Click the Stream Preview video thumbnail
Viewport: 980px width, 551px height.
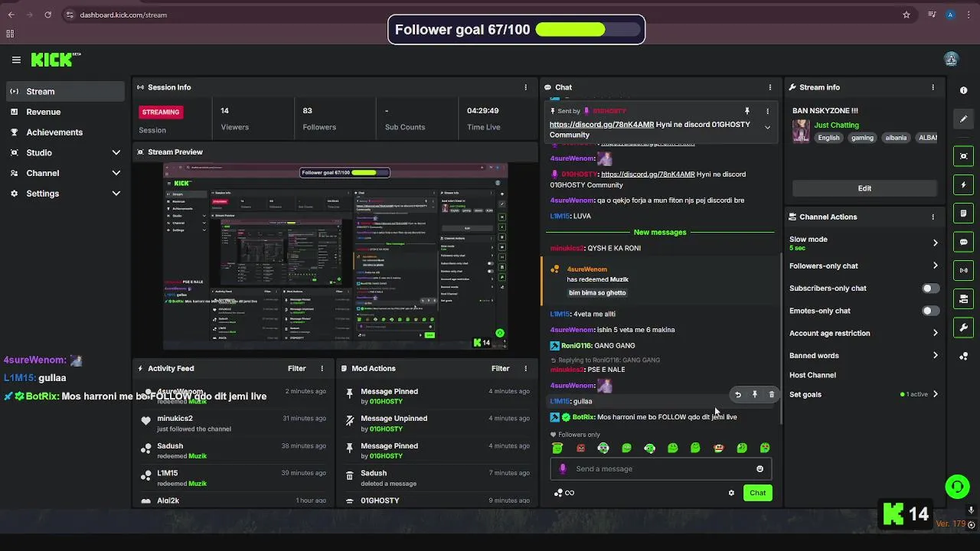pyautogui.click(x=335, y=256)
